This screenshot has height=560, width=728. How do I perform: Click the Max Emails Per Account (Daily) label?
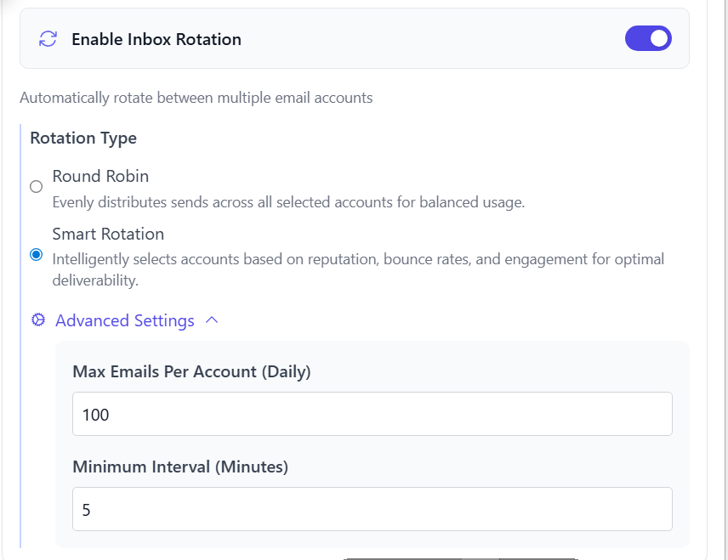point(191,371)
